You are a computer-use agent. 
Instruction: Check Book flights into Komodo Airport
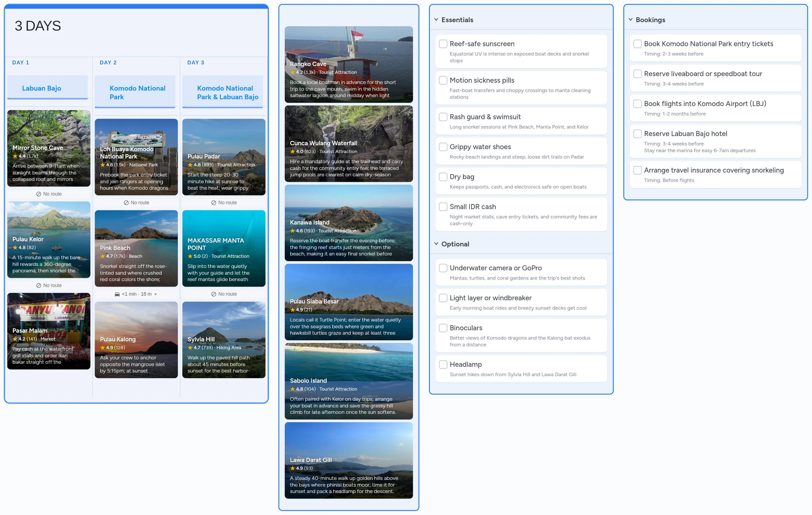[x=637, y=104]
